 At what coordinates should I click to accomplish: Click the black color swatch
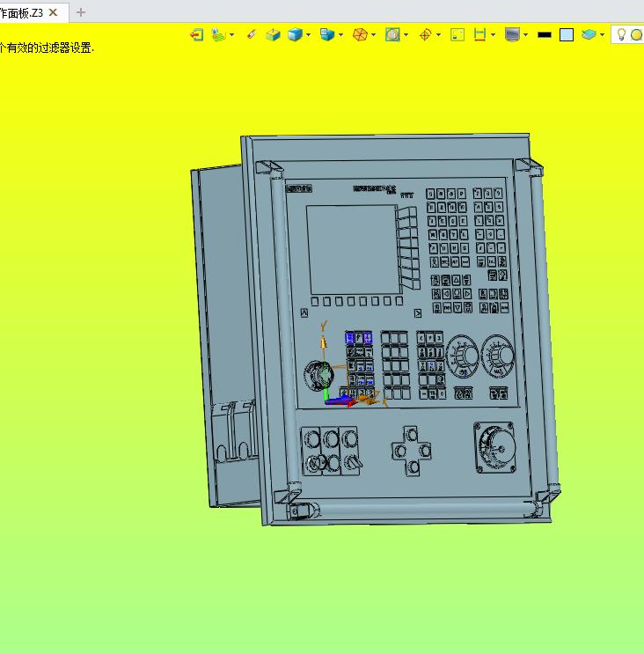(x=545, y=35)
